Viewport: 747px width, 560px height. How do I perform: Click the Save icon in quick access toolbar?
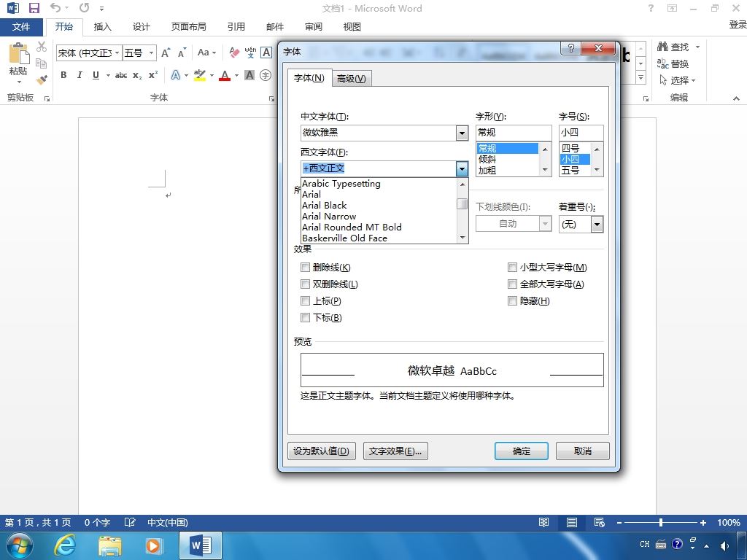34,8
